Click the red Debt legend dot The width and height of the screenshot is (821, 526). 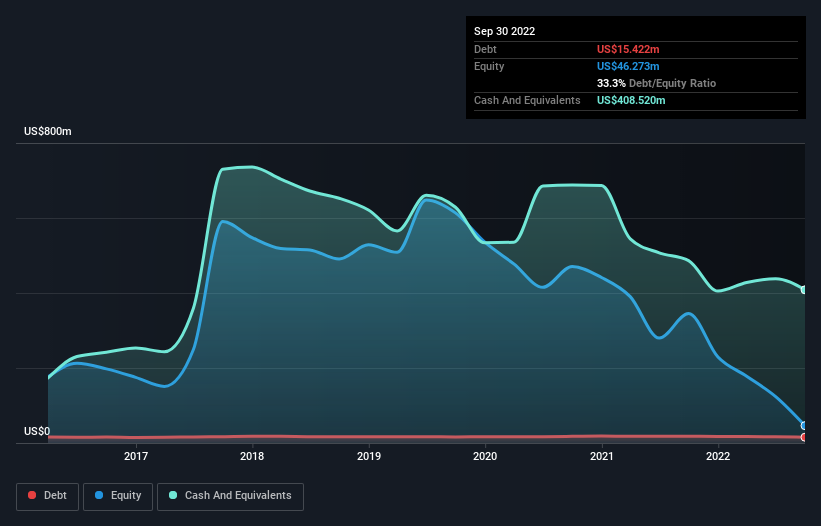click(x=32, y=495)
